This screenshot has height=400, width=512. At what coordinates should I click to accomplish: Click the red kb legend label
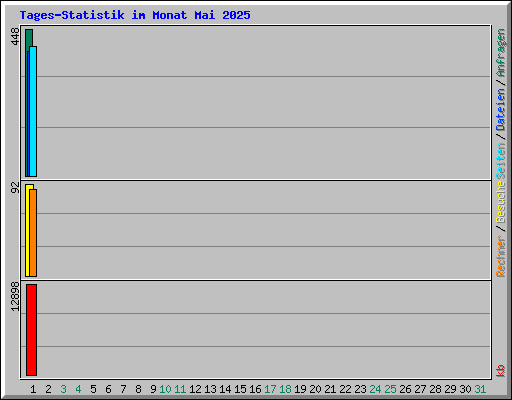[x=500, y=370]
